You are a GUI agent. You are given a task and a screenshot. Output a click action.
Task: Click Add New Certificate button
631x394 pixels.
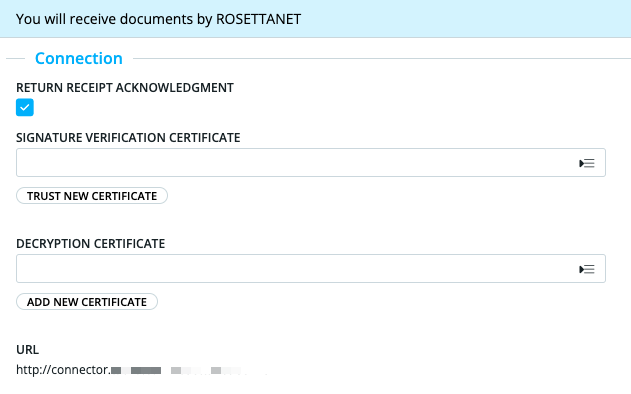(87, 302)
